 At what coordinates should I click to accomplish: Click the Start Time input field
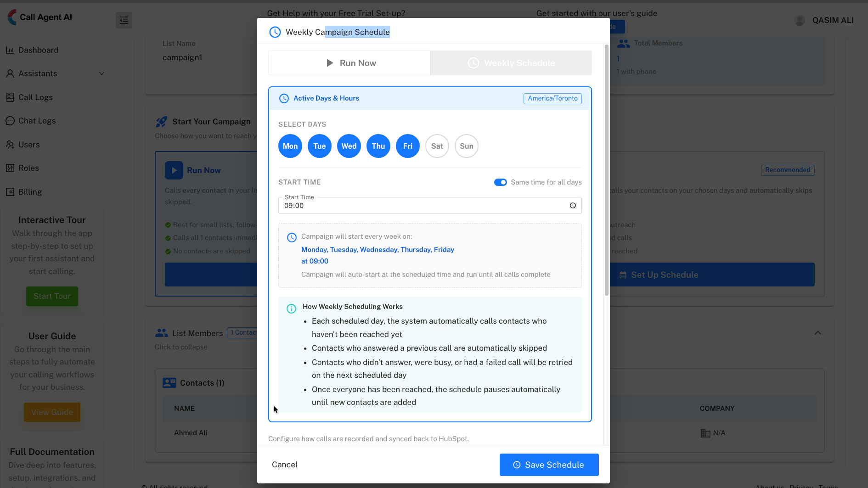pos(430,206)
